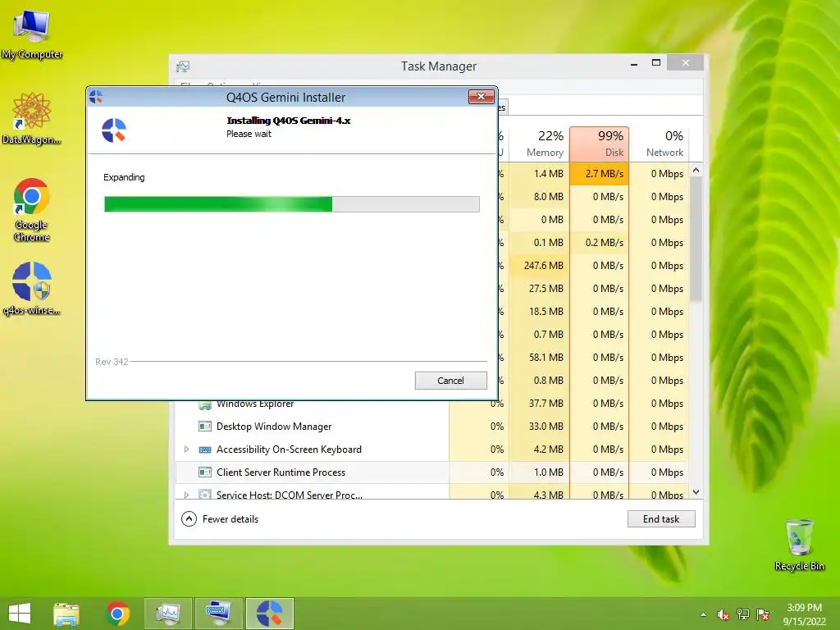
Task: Click the Expanding progress bar
Action: [292, 204]
